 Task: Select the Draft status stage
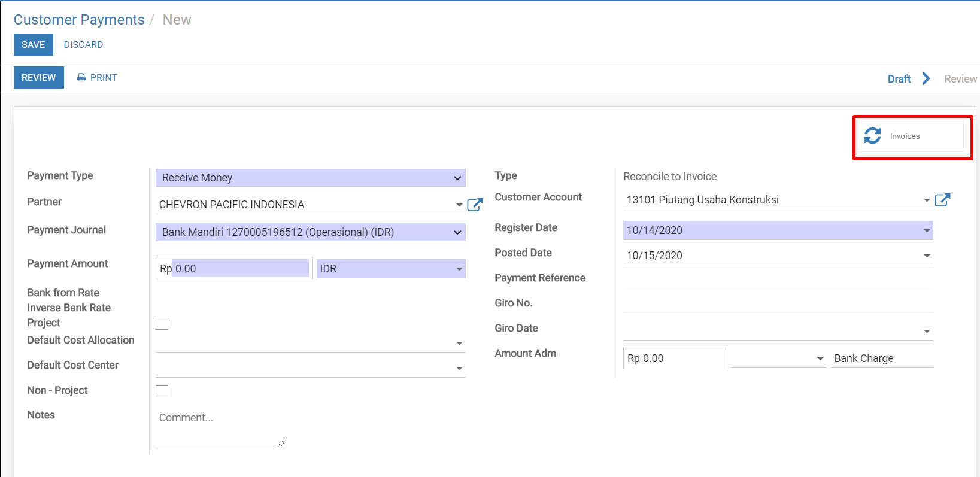tap(899, 79)
